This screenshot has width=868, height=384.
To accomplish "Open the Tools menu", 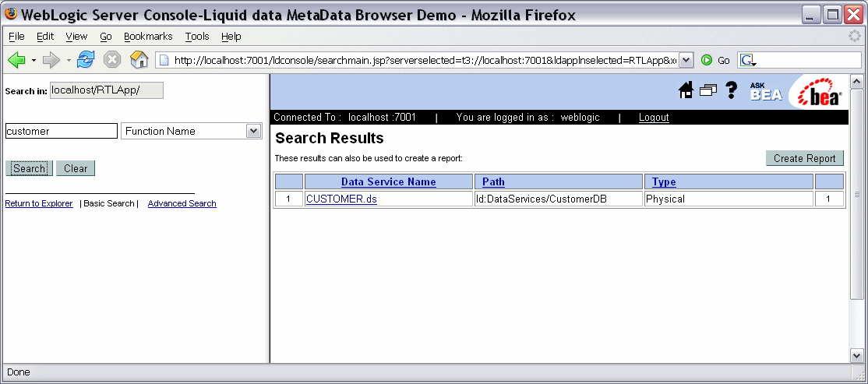I will (x=197, y=37).
